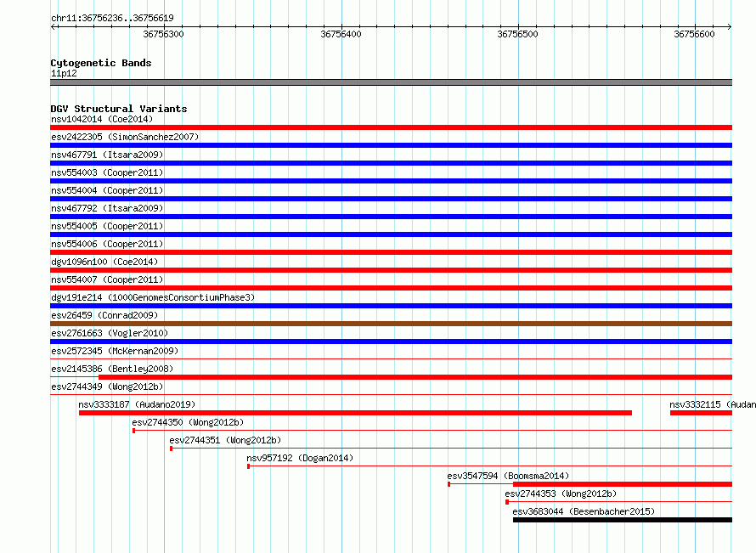Click the nsv554006 (Cooper2011) label
Image resolution: width=756 pixels, height=553 pixels.
click(x=107, y=244)
